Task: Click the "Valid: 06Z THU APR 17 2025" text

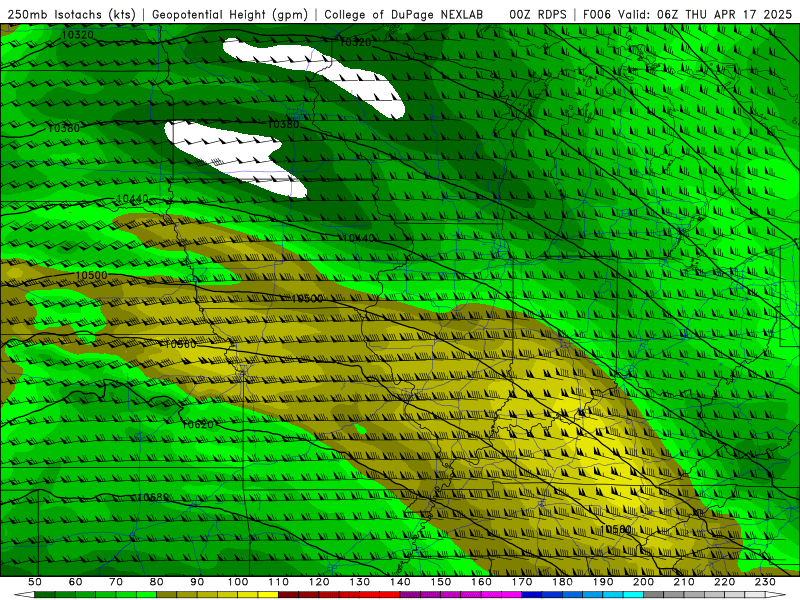Action: pos(705,14)
